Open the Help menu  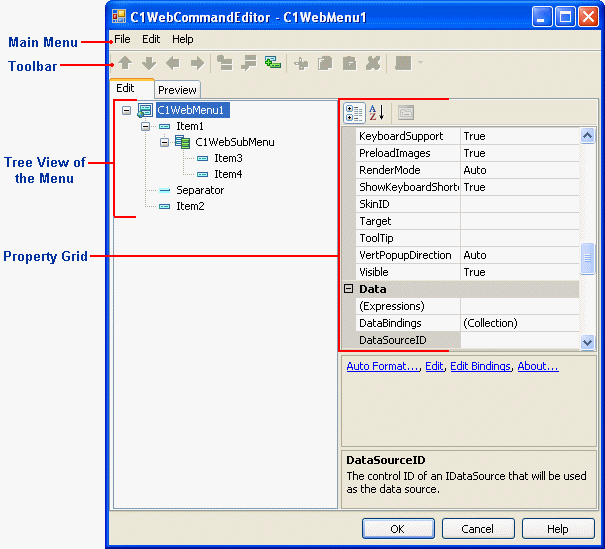pos(183,39)
